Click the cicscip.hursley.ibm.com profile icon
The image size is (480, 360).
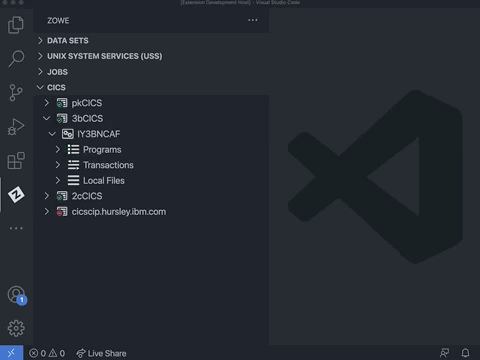(x=62, y=212)
